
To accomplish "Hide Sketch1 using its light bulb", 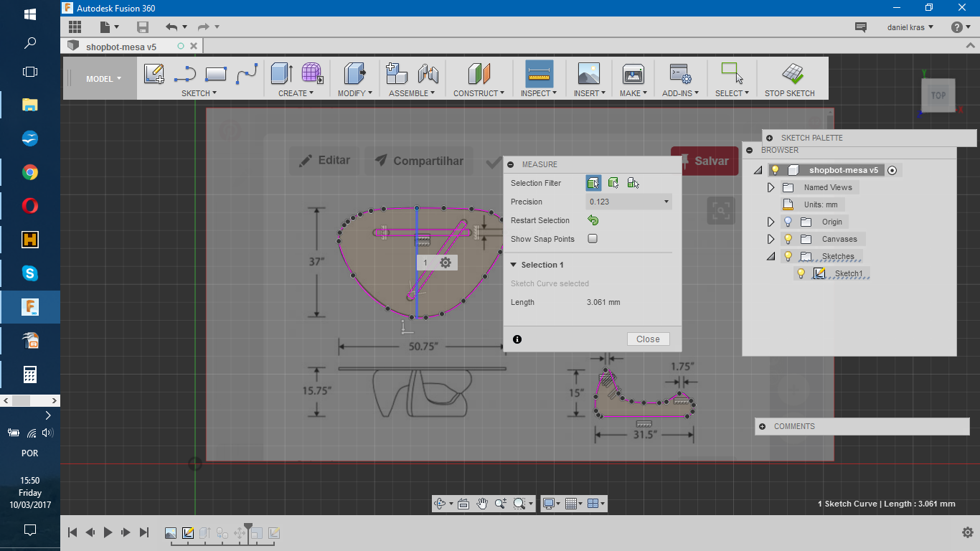I will (x=801, y=273).
